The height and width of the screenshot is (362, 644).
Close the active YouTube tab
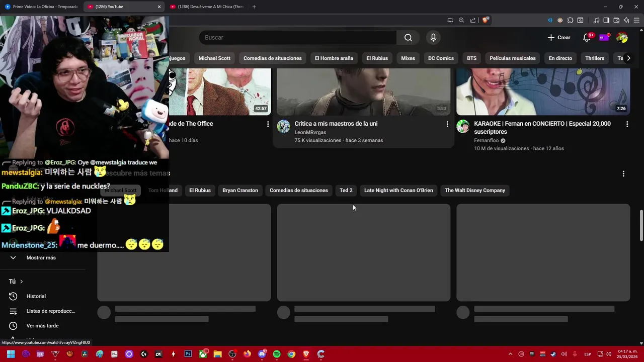coord(159,7)
